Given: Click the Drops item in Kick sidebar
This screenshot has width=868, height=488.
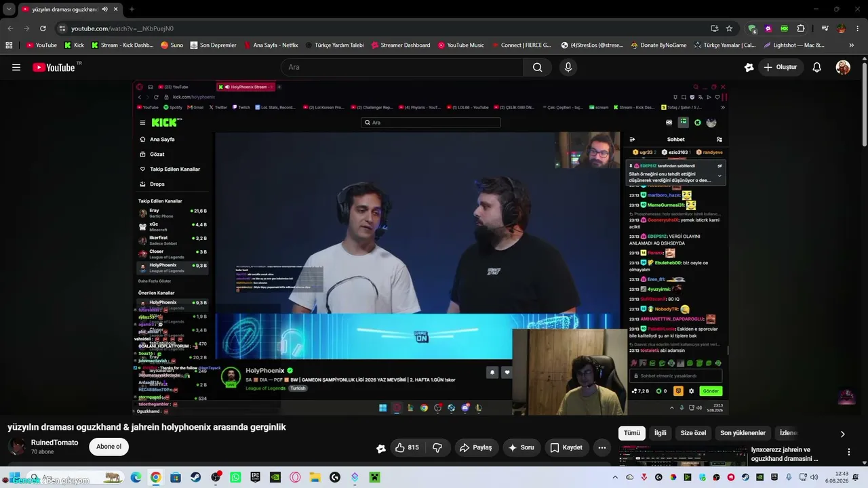Looking at the screenshot, I should coord(157,184).
